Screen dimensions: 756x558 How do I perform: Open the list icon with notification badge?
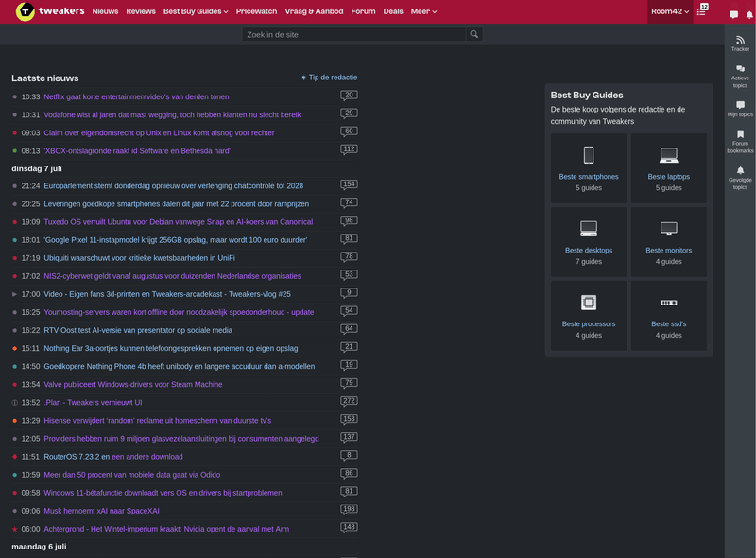pos(702,9)
